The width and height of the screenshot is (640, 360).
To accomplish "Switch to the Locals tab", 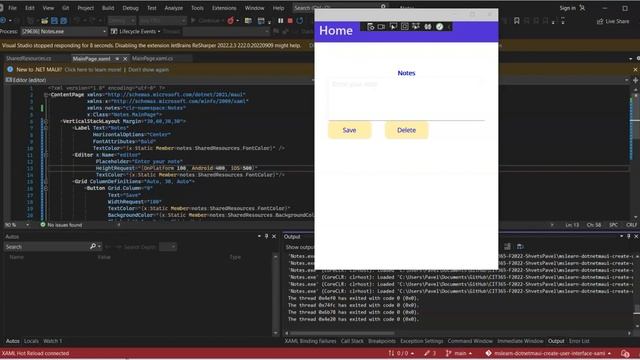I will pos(31,341).
